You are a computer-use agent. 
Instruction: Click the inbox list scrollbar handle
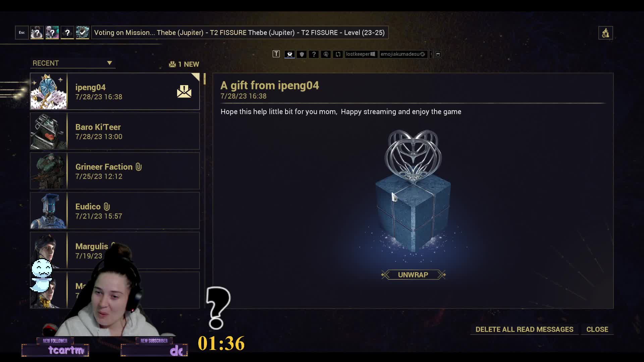tap(205, 79)
